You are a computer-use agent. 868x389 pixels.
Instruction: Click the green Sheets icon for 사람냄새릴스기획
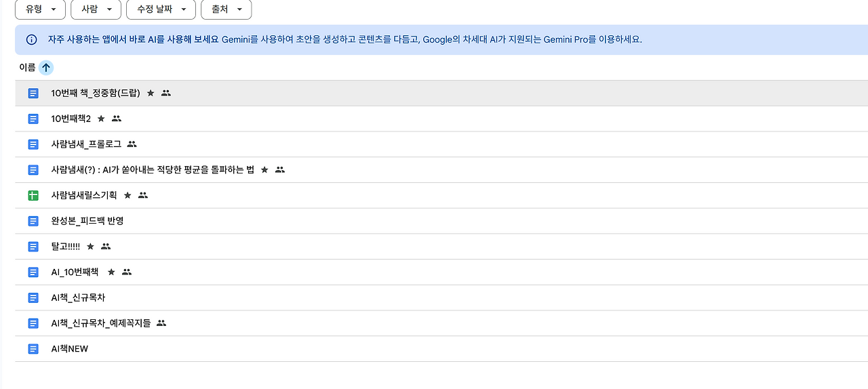pos(33,195)
